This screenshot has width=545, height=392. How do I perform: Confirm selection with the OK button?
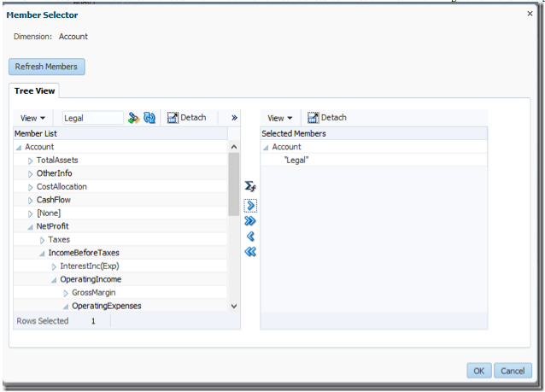(x=478, y=371)
